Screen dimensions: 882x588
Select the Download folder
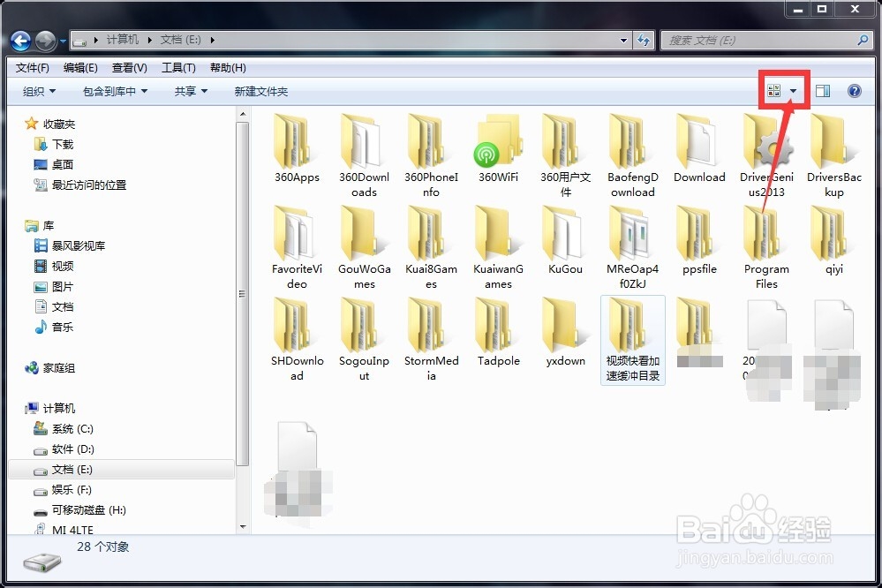[699, 148]
